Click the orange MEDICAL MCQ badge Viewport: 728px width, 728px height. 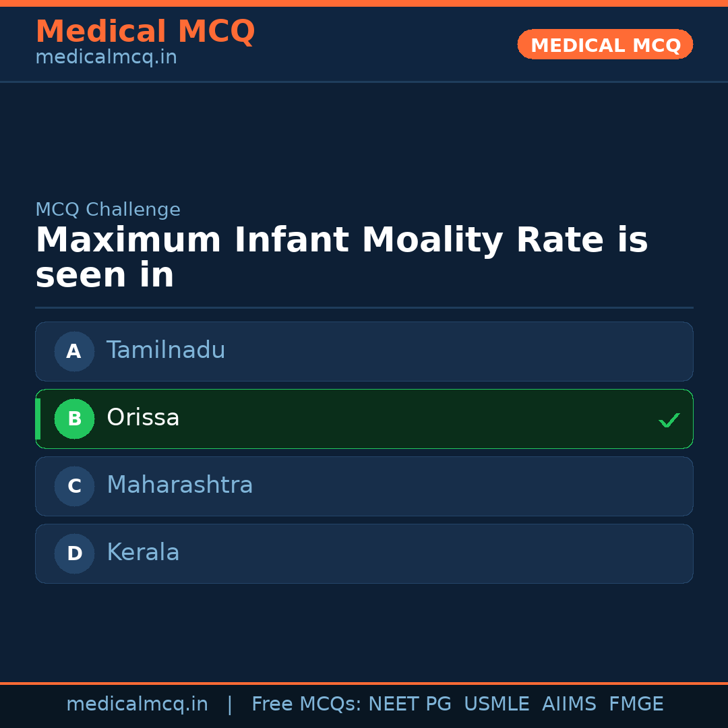[x=605, y=44]
